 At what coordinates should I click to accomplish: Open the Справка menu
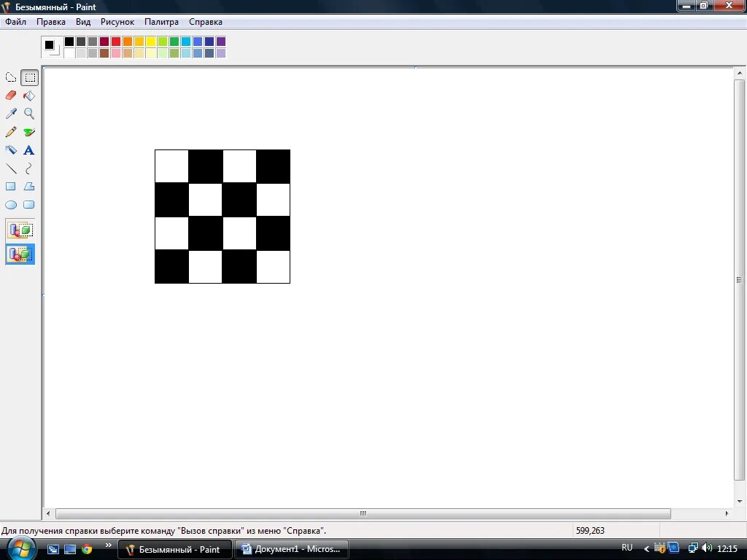tap(205, 22)
